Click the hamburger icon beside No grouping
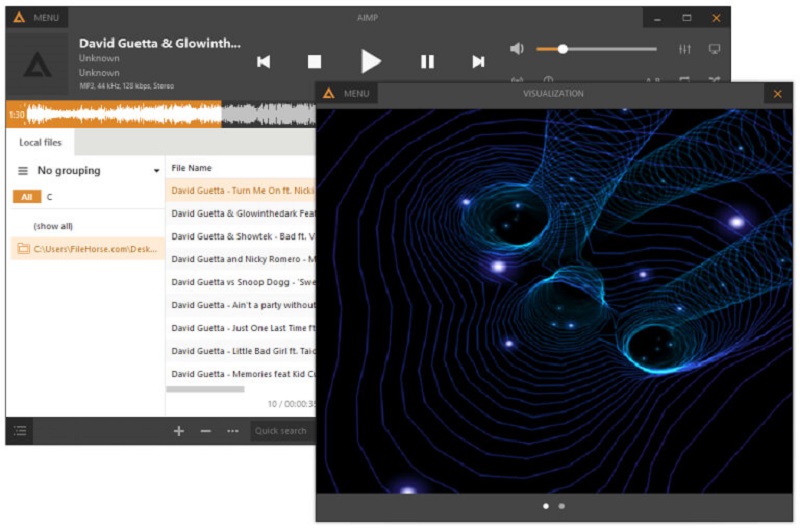This screenshot has height=528, width=800. click(23, 171)
